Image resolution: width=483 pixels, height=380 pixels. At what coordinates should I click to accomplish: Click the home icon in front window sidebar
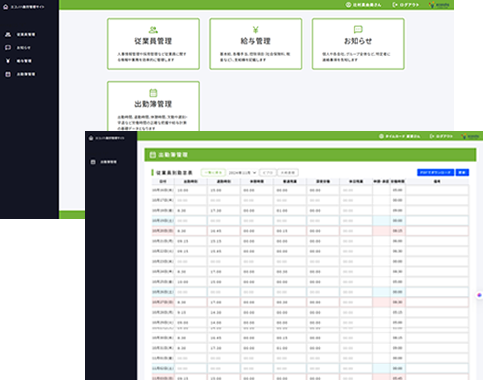[x=91, y=138]
